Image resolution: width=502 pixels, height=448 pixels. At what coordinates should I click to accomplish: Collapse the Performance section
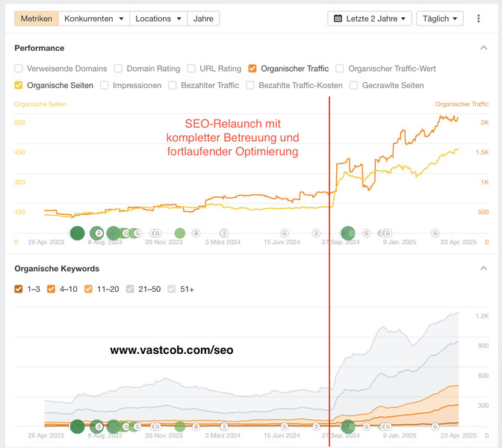tap(483, 49)
